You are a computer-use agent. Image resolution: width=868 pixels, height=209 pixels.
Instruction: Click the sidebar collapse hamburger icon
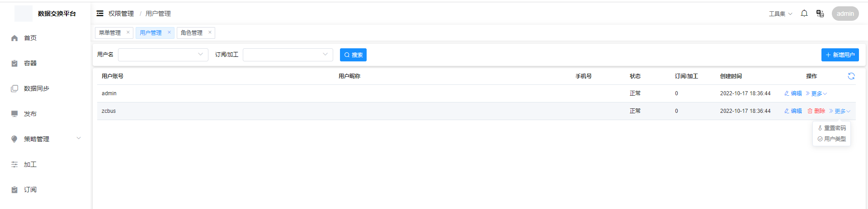100,14
